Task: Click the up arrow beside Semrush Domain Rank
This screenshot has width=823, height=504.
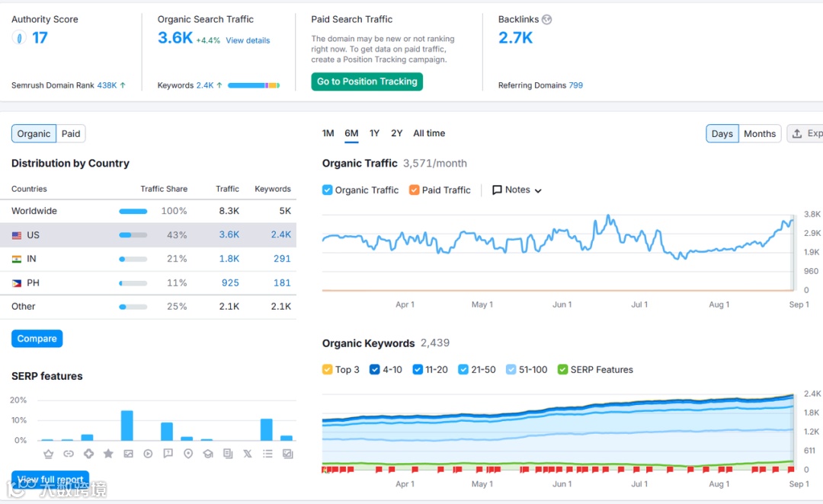Action: pos(123,85)
